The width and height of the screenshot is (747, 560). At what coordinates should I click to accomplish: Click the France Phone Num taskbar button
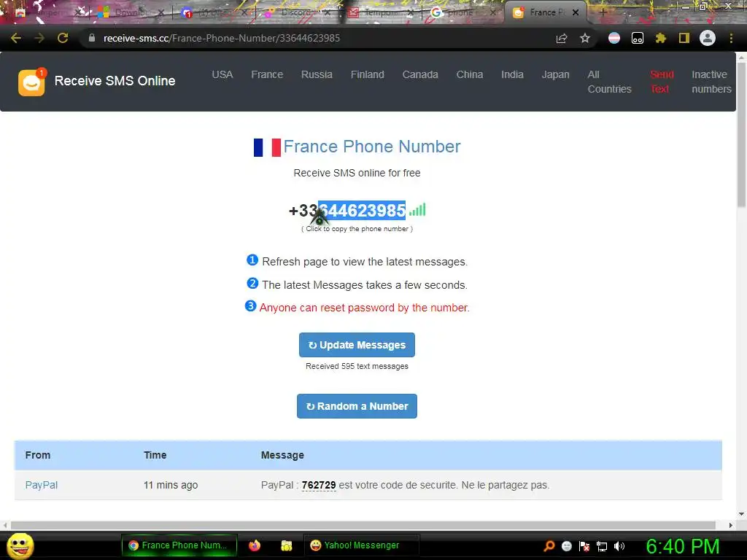179,545
